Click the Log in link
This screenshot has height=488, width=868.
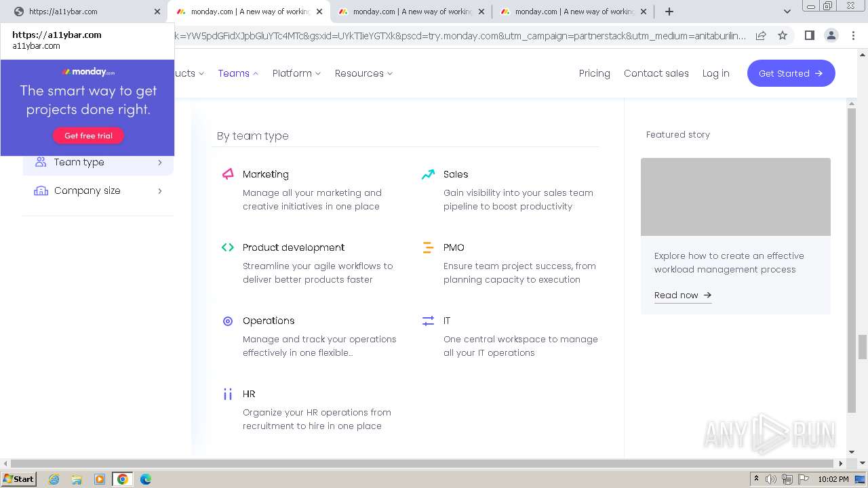coord(716,73)
